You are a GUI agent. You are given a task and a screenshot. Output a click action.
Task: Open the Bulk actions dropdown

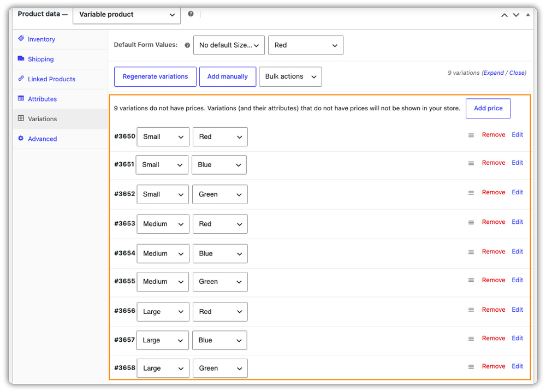(290, 76)
